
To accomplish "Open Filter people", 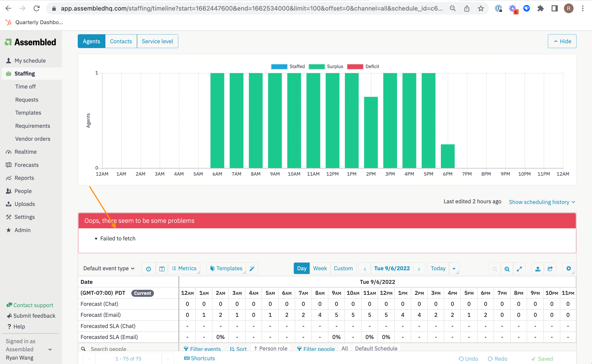I will click(316, 348).
